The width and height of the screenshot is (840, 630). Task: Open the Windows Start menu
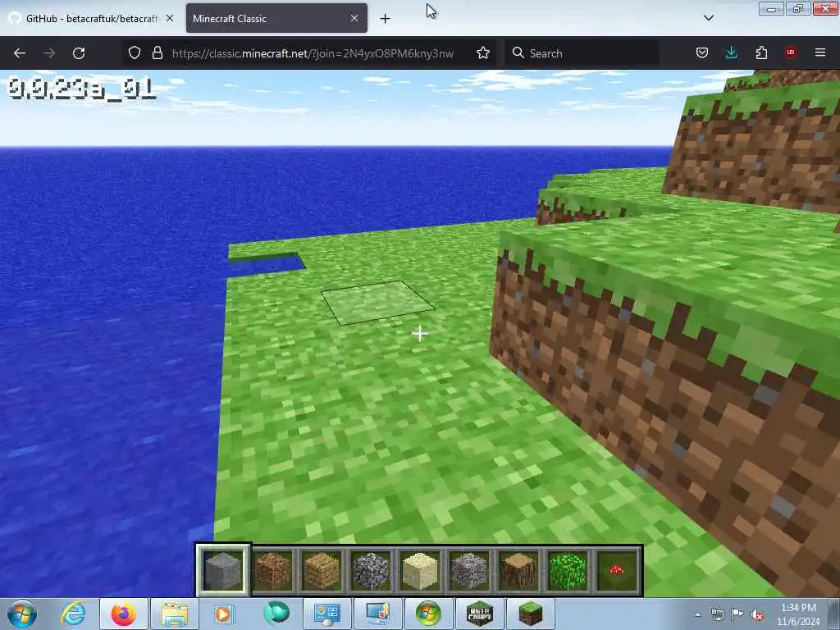tap(22, 614)
